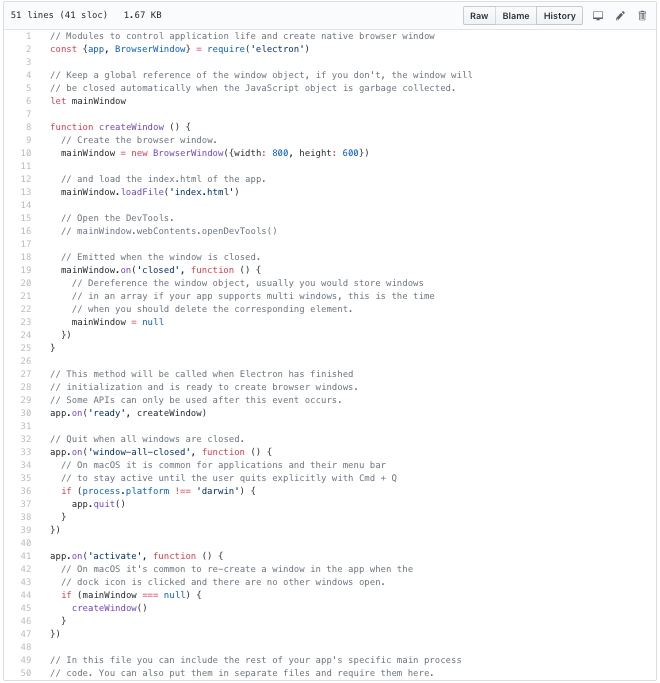Select line number 6
The height and width of the screenshot is (683, 660).
coord(28,101)
